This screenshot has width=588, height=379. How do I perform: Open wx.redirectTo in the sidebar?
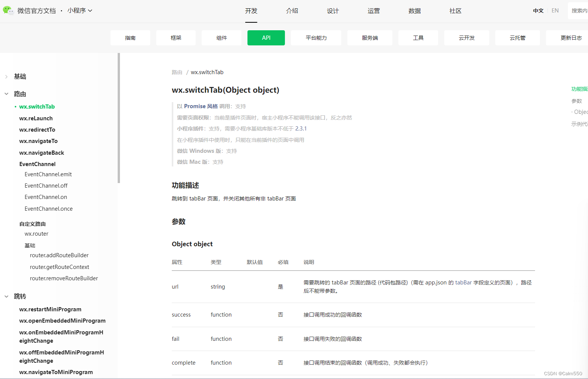tap(37, 130)
